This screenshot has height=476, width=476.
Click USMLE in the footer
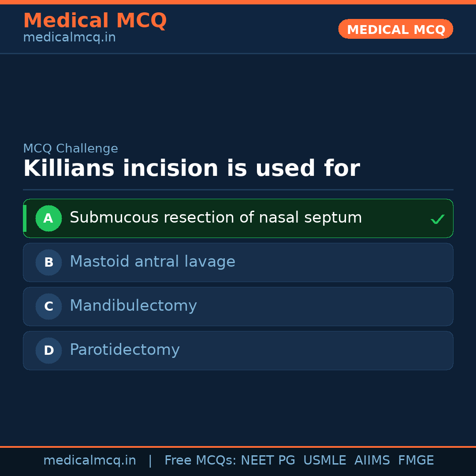(x=324, y=461)
